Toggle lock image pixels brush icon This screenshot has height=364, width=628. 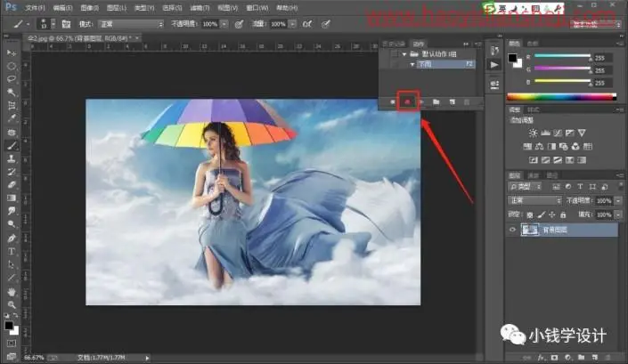(x=541, y=214)
